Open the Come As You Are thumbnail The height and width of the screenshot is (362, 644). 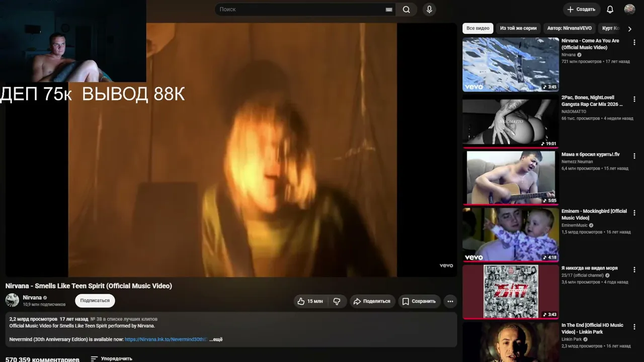coord(511,64)
